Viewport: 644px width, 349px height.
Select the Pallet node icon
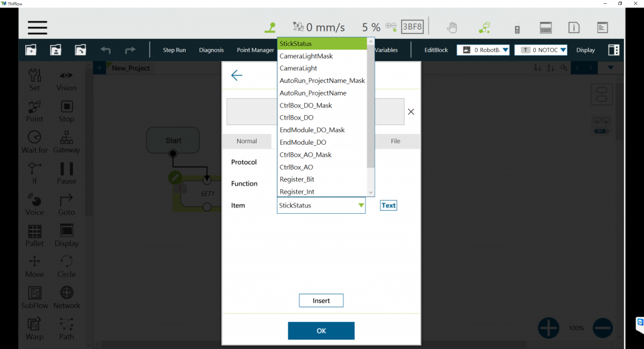(35, 235)
